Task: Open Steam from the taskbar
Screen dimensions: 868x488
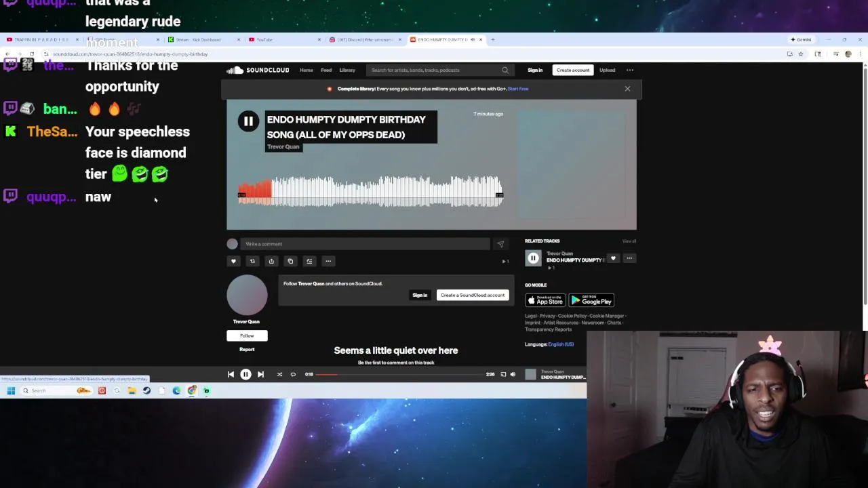Action: pyautogui.click(x=146, y=390)
